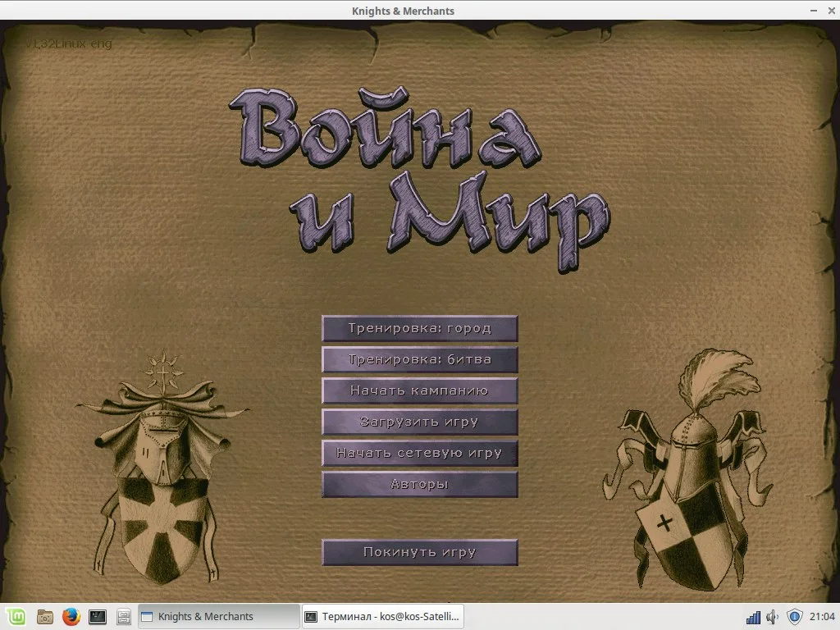Switch to the Терминал window in taskbar
This screenshot has width=840, height=630.
(x=382, y=617)
